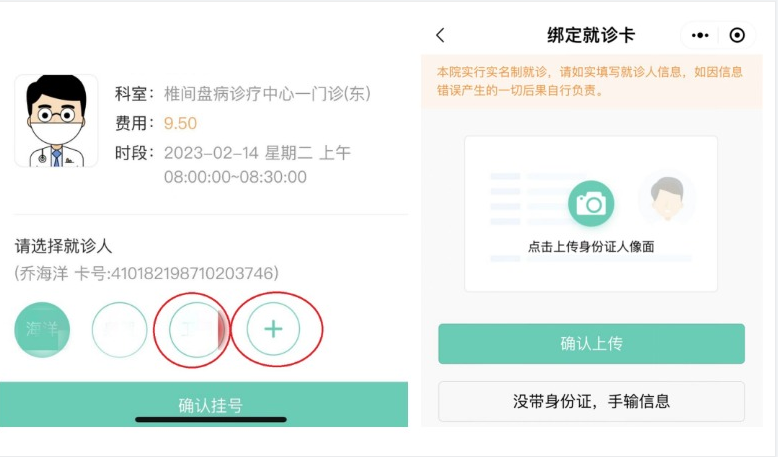778x457 pixels.
Task: Click the black home indicator bar
Action: click(211, 419)
